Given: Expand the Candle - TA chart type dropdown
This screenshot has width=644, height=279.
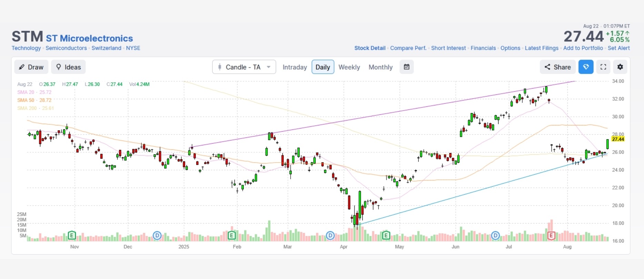Looking at the screenshot, I should (x=244, y=67).
